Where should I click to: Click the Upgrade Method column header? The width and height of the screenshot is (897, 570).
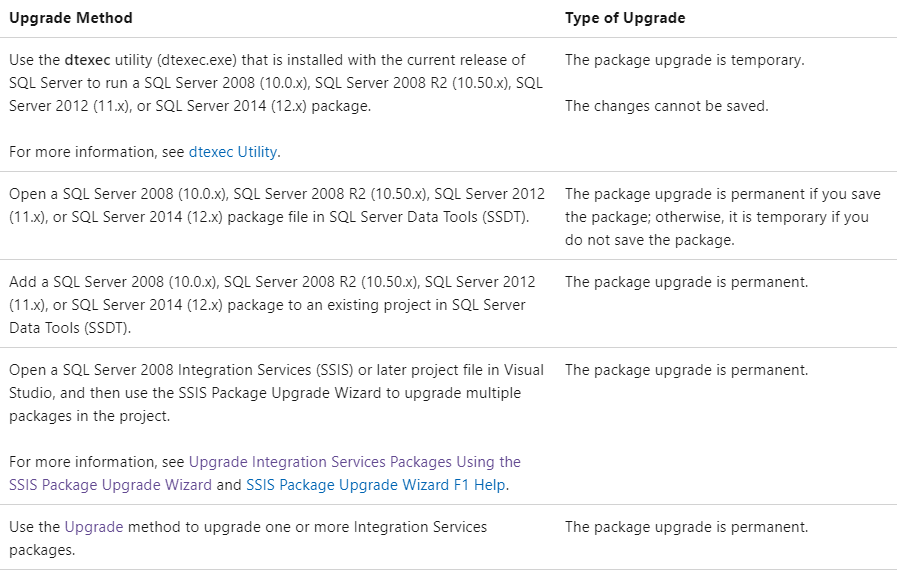[71, 18]
